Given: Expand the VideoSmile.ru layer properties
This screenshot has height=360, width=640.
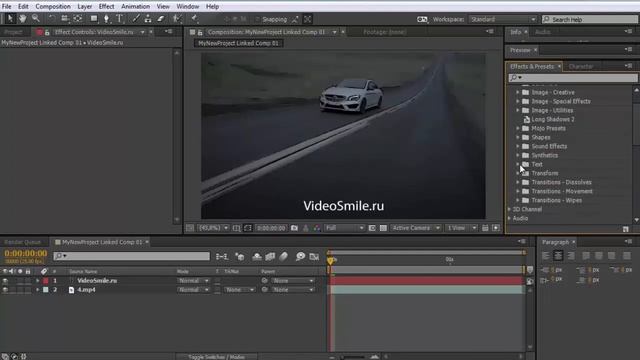Looking at the screenshot, I should click(x=38, y=281).
